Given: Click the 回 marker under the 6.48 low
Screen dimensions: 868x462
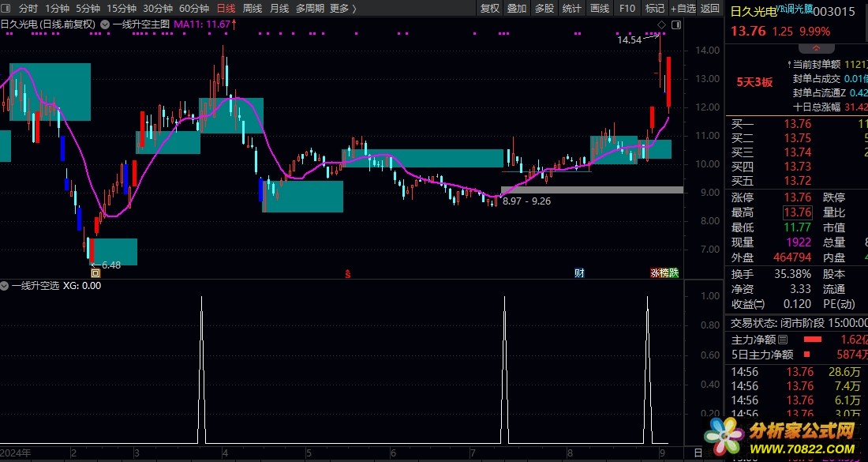Looking at the screenshot, I should [x=95, y=272].
